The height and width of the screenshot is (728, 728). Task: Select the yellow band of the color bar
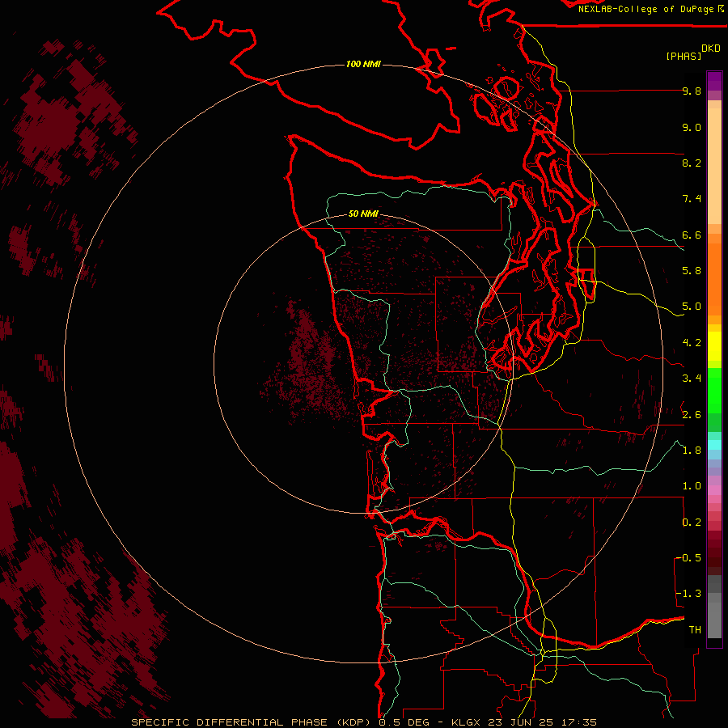point(714,346)
